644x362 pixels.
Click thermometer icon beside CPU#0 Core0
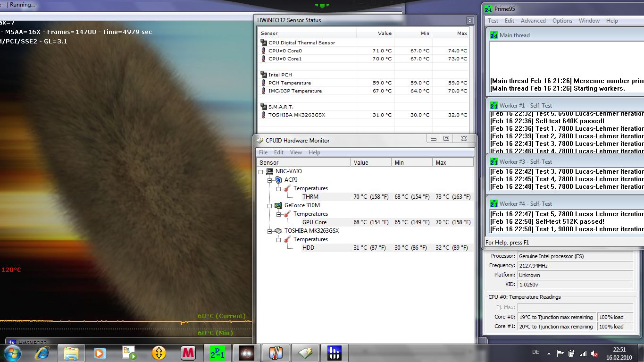pyautogui.click(x=263, y=51)
